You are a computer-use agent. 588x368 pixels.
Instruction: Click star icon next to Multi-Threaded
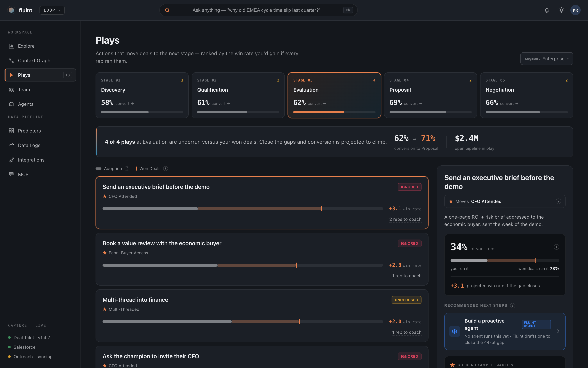[105, 309]
